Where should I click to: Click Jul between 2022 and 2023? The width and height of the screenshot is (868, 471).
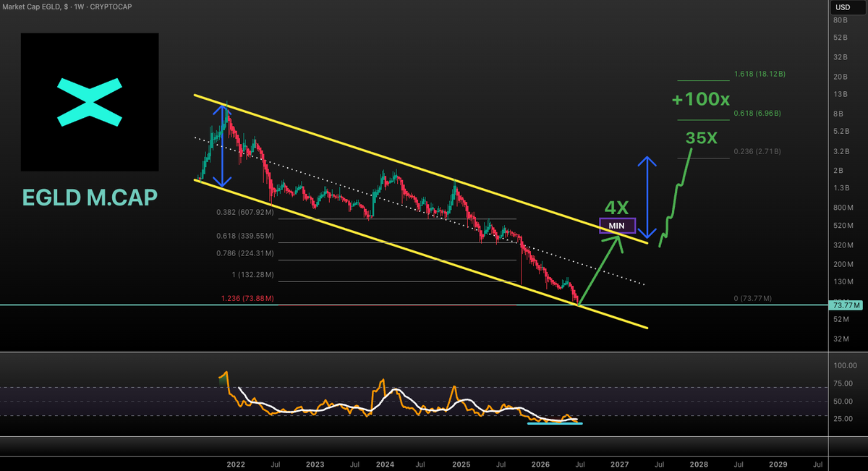(276, 463)
